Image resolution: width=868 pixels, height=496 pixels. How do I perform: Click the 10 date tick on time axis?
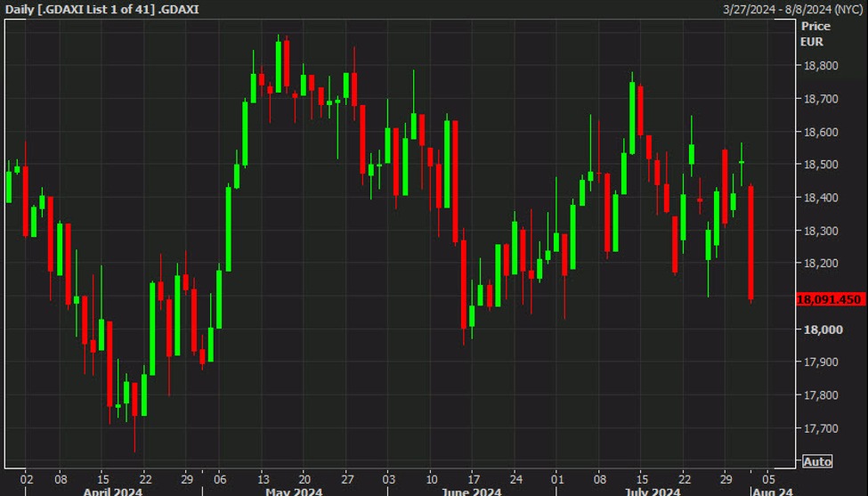[432, 479]
